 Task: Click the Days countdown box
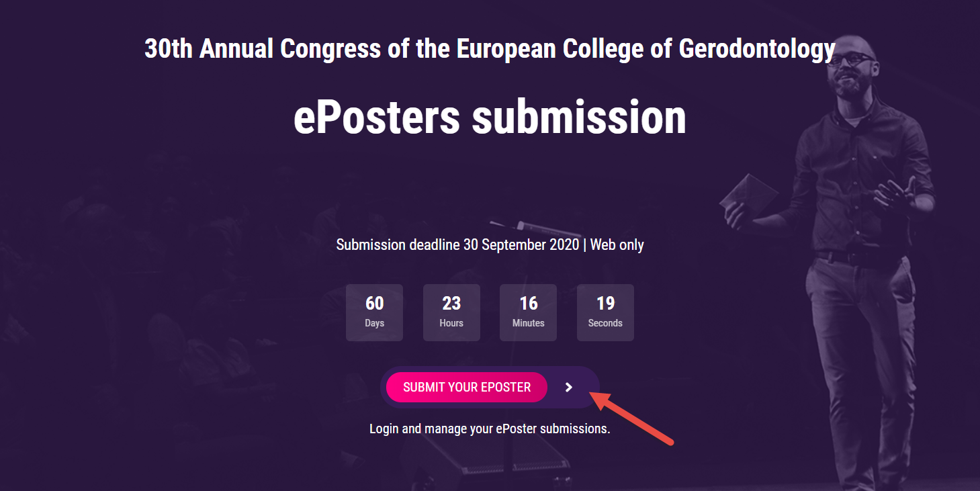[x=374, y=312]
